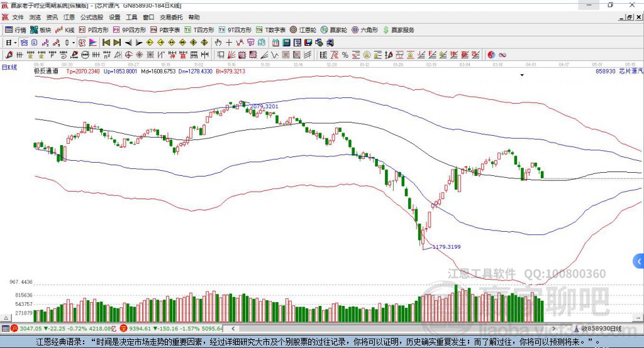This screenshot has height=348, width=644.
Task: Jump to first bar icon
Action: click(x=106, y=43)
